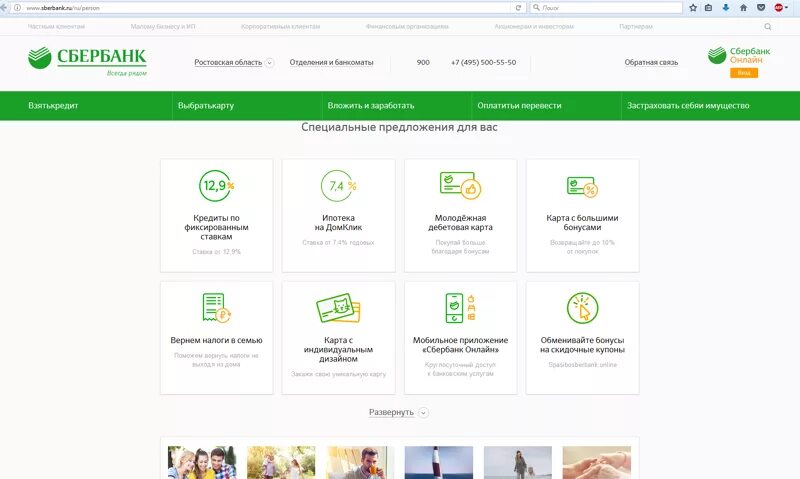Click the +7 (495) 500-55-50 phone number
This screenshot has height=479, width=800.
point(483,62)
